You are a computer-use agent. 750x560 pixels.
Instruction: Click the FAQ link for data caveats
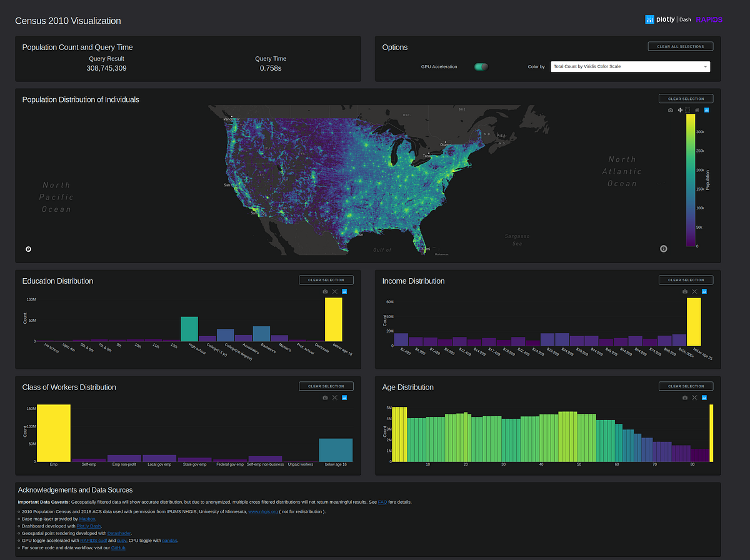tap(381, 501)
